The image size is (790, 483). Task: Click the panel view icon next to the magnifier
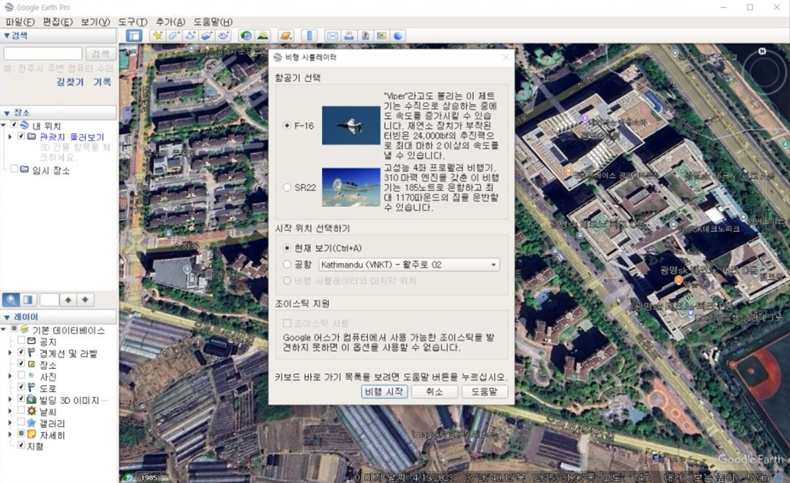[28, 300]
